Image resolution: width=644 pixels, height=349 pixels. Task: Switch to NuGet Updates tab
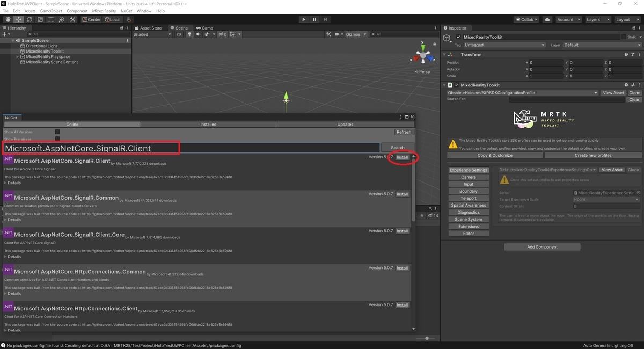pyautogui.click(x=345, y=125)
